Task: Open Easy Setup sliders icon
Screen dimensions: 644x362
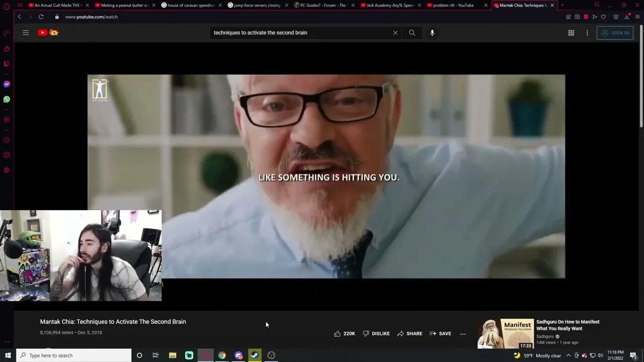Action: coord(637,17)
